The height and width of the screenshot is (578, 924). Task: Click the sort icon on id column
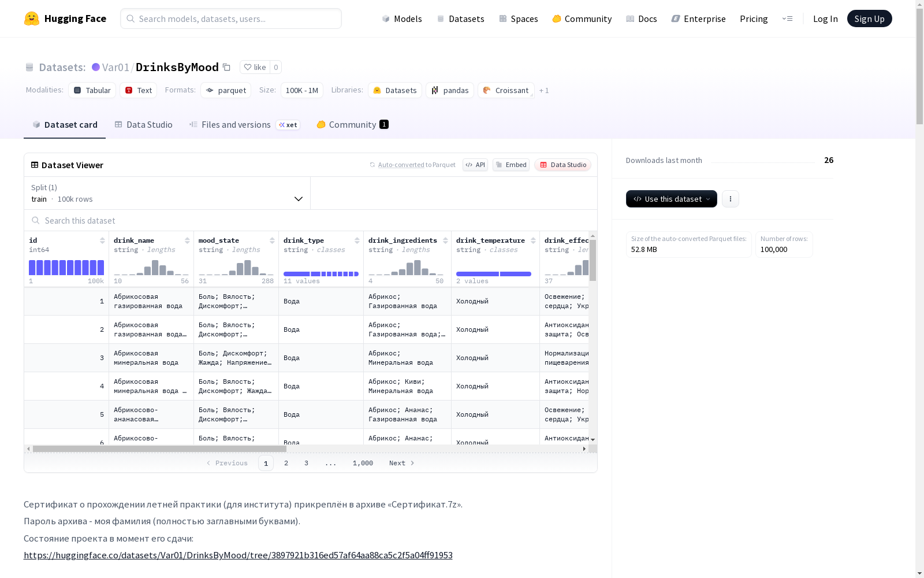tap(102, 240)
